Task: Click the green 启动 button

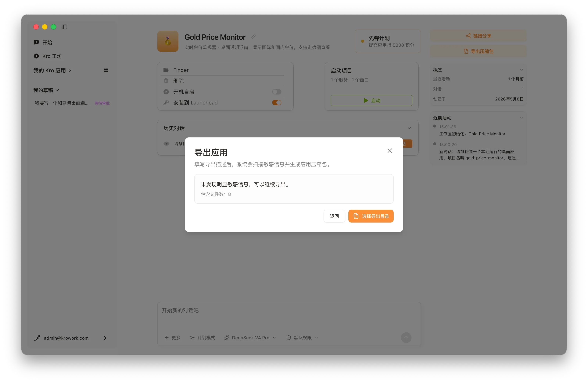Action: point(371,100)
